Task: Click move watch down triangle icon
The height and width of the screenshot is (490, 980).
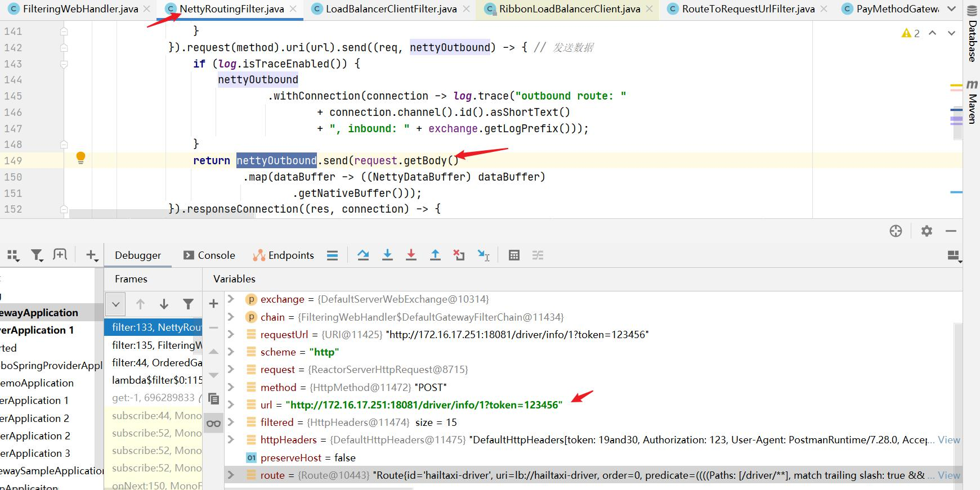Action: (213, 375)
